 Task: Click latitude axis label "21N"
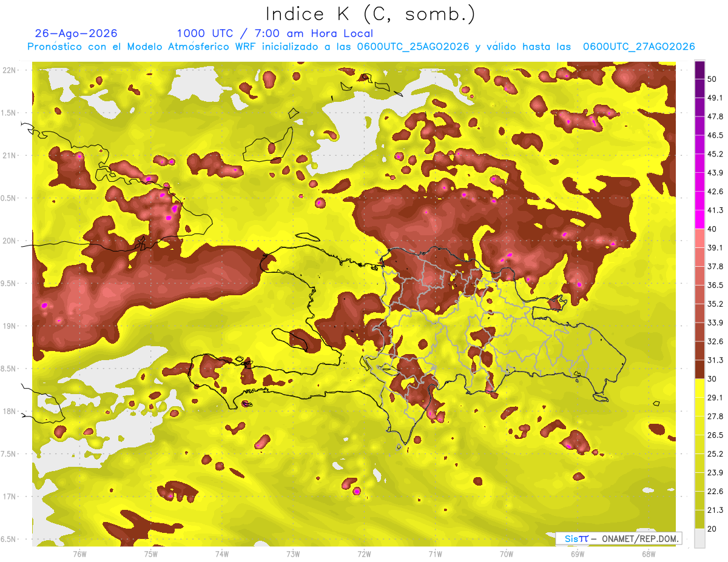[x=10, y=155]
